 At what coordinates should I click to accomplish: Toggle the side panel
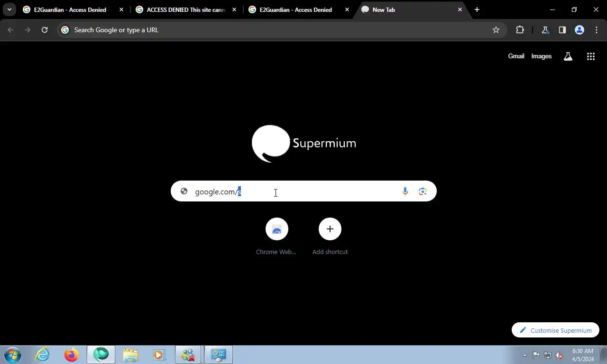pos(562,30)
